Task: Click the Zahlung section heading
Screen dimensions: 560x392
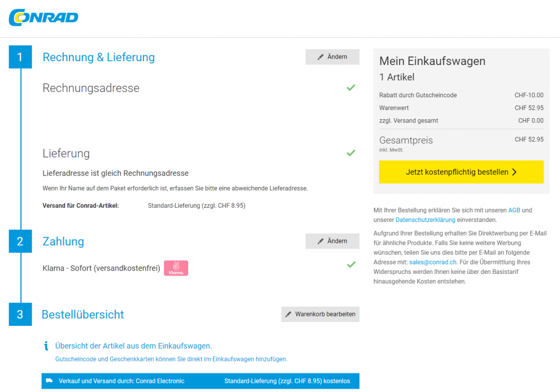Action: click(x=63, y=241)
